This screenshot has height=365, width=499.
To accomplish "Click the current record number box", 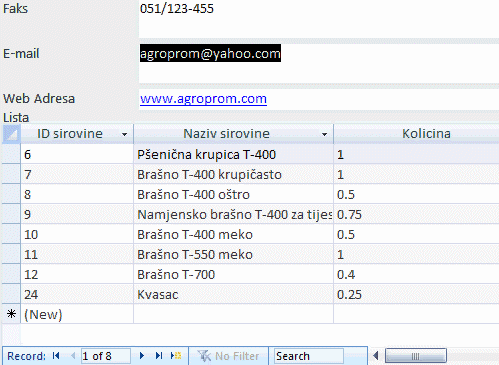I will (x=106, y=356).
